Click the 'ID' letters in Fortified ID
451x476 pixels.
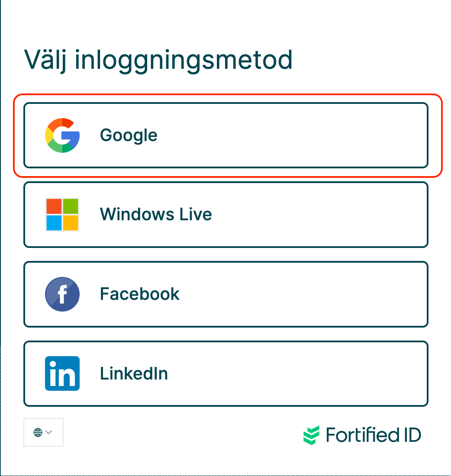pos(410,435)
